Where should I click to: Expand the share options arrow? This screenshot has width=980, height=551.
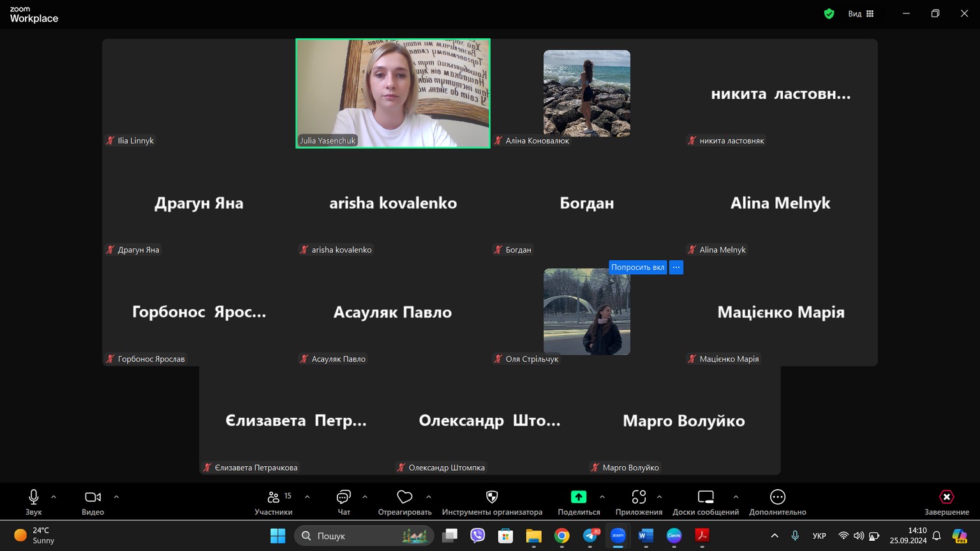tap(602, 497)
